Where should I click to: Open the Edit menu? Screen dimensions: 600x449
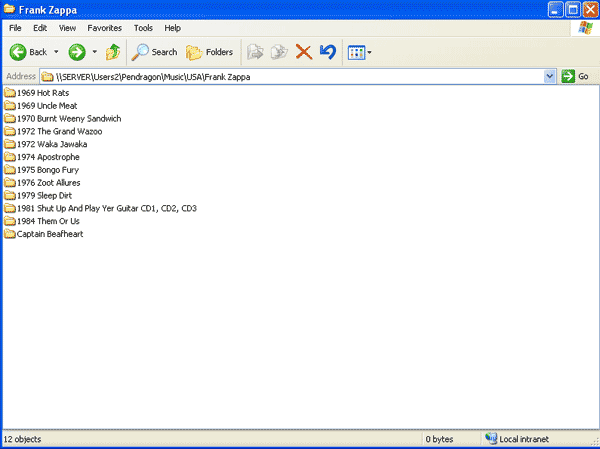pyautogui.click(x=40, y=28)
